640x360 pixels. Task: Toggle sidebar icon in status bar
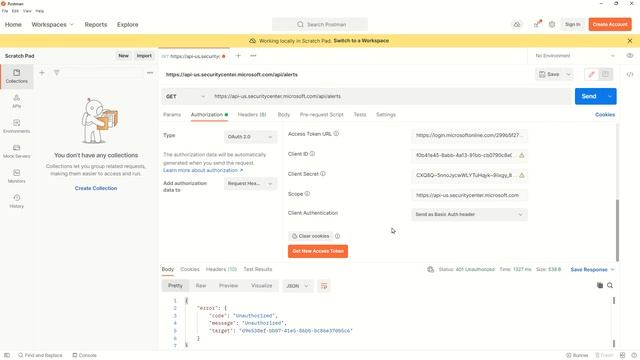7,355
